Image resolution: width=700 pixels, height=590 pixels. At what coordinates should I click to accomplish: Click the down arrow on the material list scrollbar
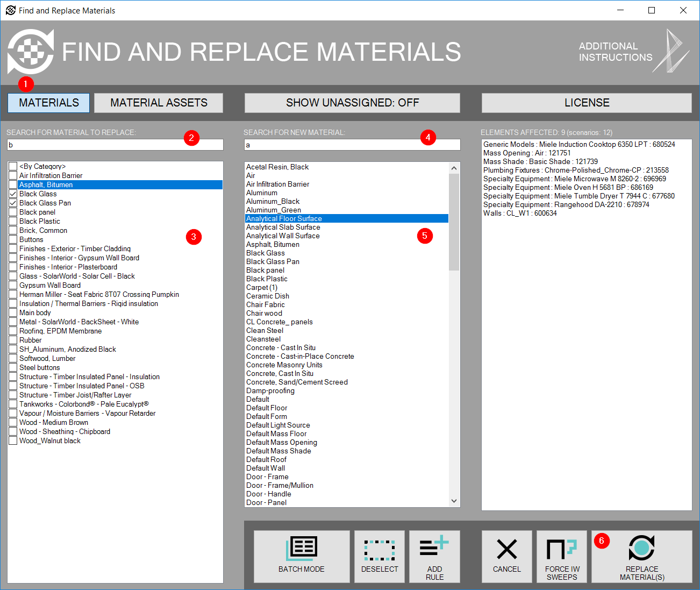click(x=454, y=501)
